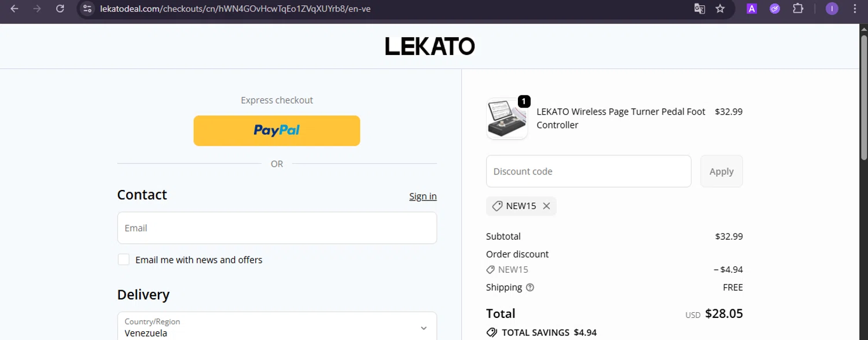View site information icon in address bar
868x340 pixels.
87,9
